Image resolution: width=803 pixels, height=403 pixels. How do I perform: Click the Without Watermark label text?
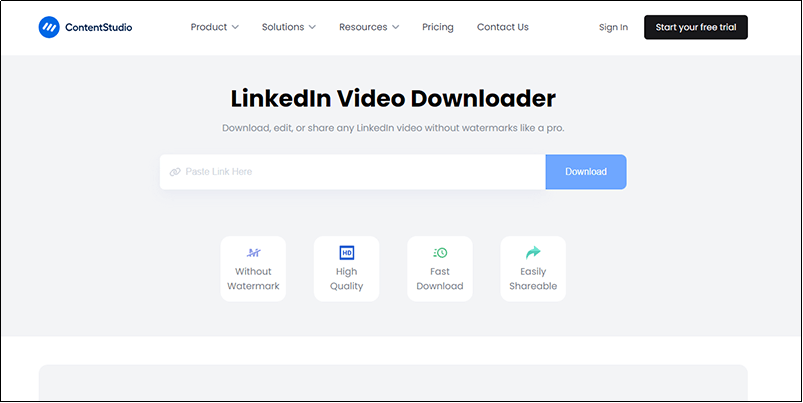(x=253, y=279)
